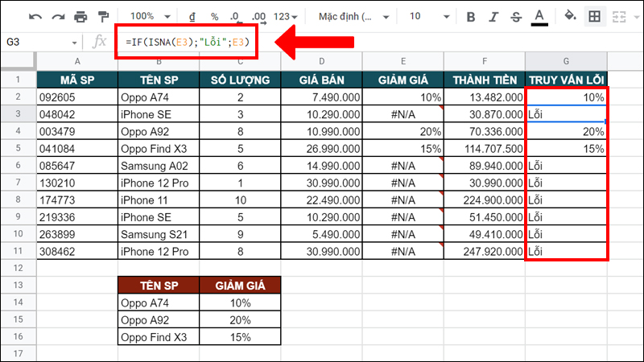644x362 pixels.
Task: Open the font size 10 dropdown
Action: click(x=429, y=17)
